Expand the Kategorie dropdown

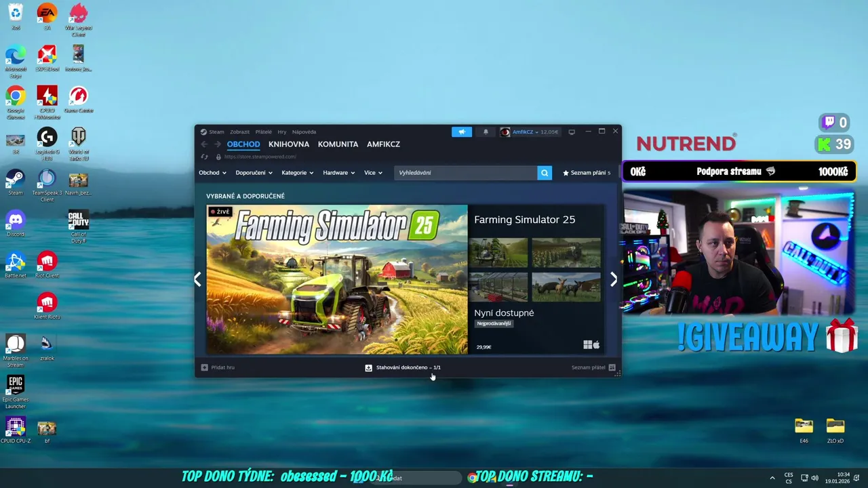[x=297, y=173]
